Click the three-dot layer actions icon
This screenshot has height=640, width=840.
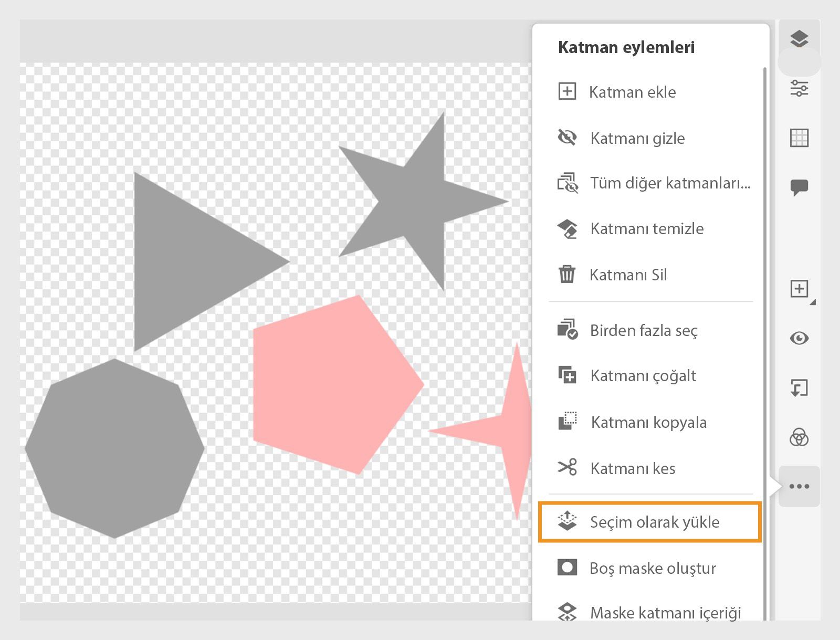(799, 486)
